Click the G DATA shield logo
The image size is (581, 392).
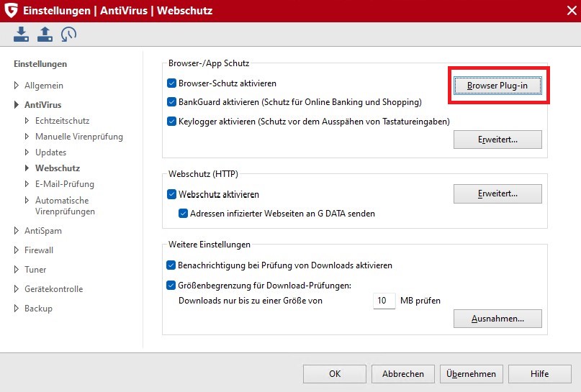coord(12,11)
